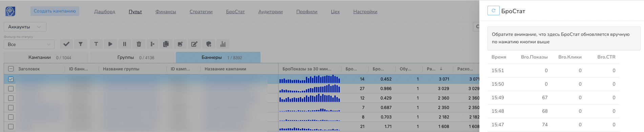Click the value 67 at 15:49

pyautogui.click(x=545, y=97)
